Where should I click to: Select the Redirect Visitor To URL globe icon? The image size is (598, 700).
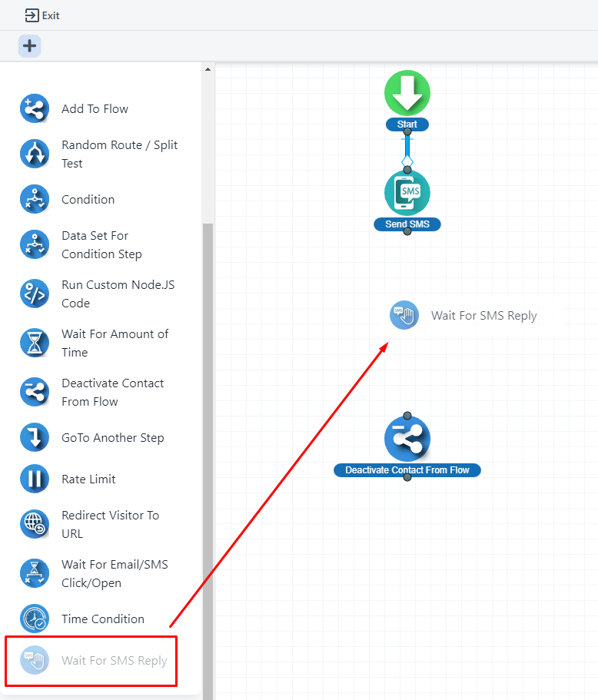click(34, 524)
